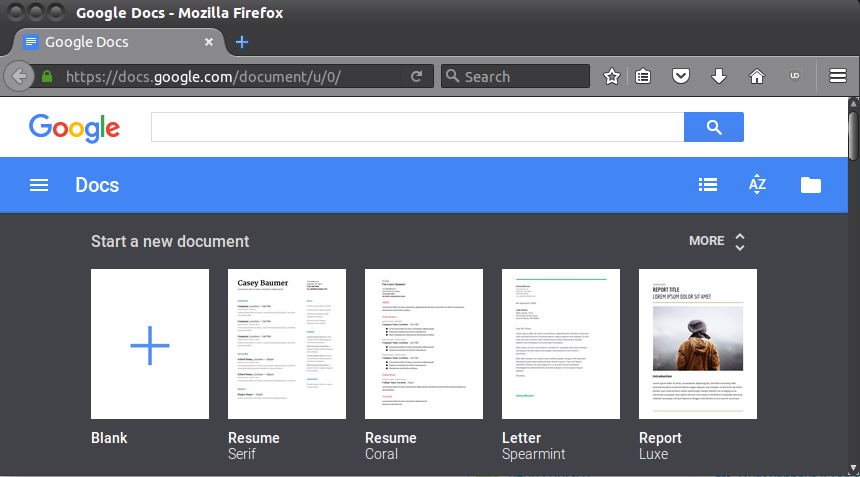Screen dimensions: 860x477
Task: Click the blue magnifier search button
Action: tap(714, 127)
